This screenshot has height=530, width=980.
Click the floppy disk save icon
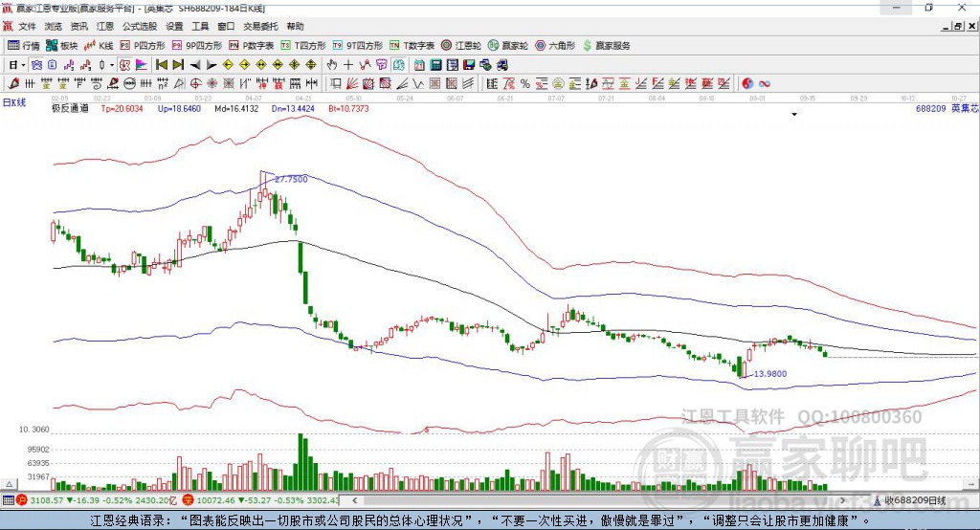click(469, 65)
